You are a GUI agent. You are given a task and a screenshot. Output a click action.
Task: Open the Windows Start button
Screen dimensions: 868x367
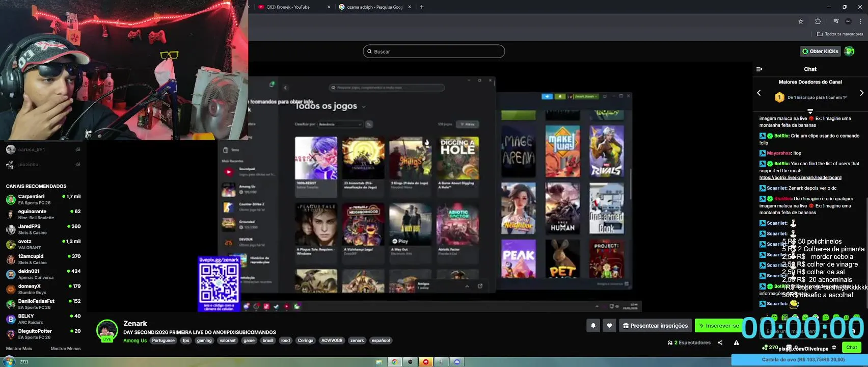pyautogui.click(x=8, y=362)
